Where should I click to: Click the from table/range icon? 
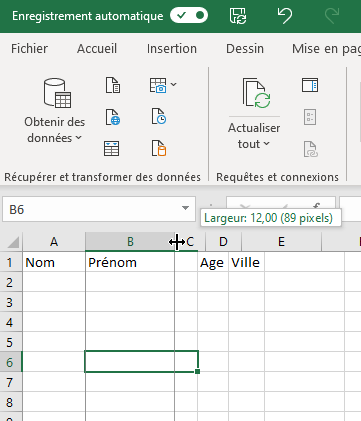[111, 148]
